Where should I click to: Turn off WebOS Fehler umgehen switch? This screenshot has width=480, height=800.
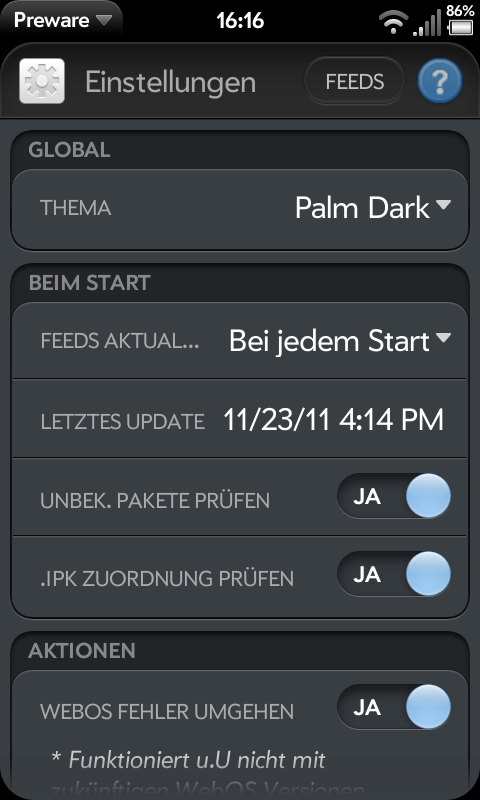coord(394,708)
